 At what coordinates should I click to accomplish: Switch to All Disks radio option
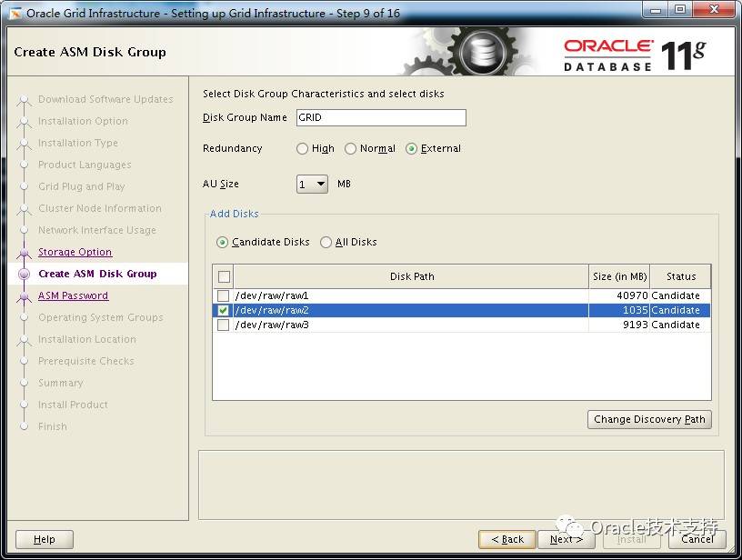coord(326,243)
